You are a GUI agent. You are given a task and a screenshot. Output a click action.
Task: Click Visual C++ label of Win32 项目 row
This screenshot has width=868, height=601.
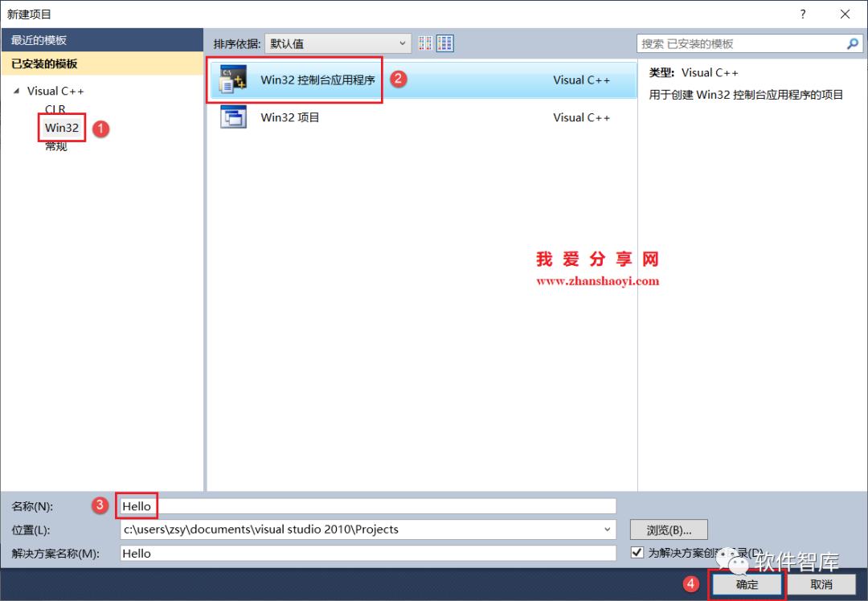pyautogui.click(x=581, y=117)
